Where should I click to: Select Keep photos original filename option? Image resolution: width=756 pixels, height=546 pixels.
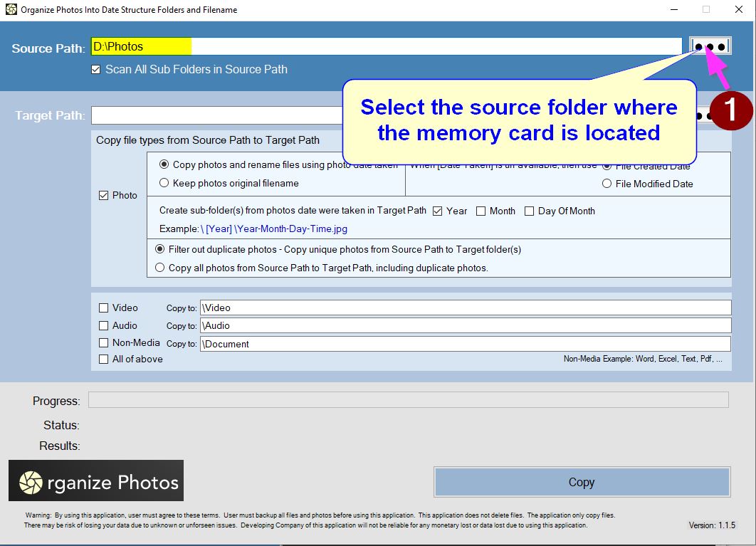(164, 184)
